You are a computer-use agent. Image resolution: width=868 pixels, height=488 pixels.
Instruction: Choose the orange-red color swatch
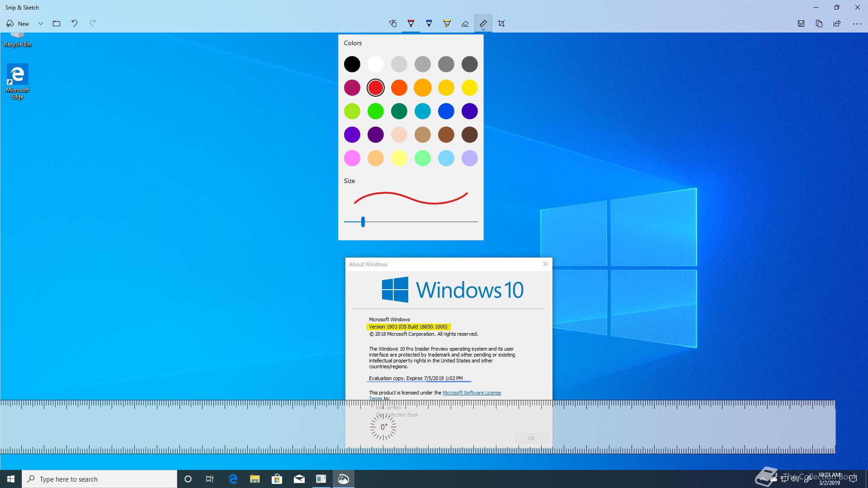(x=399, y=88)
